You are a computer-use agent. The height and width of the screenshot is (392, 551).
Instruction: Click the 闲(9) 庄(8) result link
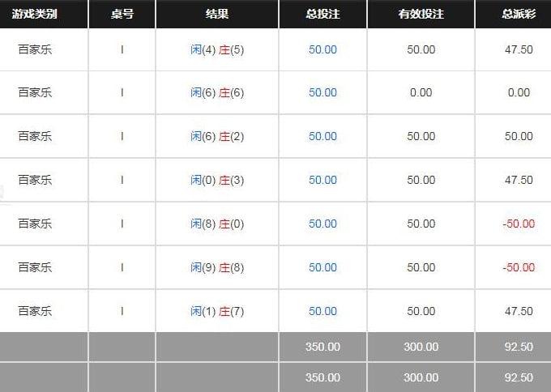(217, 268)
